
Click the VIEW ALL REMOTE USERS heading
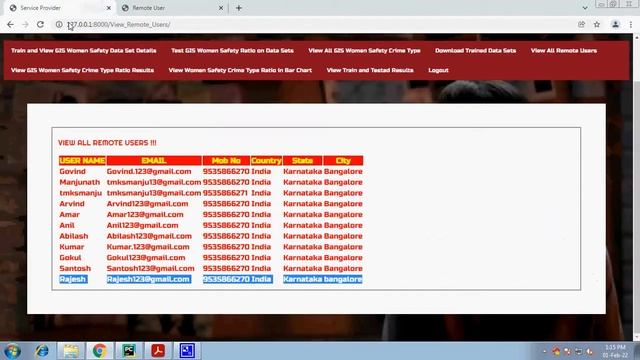(x=107, y=143)
